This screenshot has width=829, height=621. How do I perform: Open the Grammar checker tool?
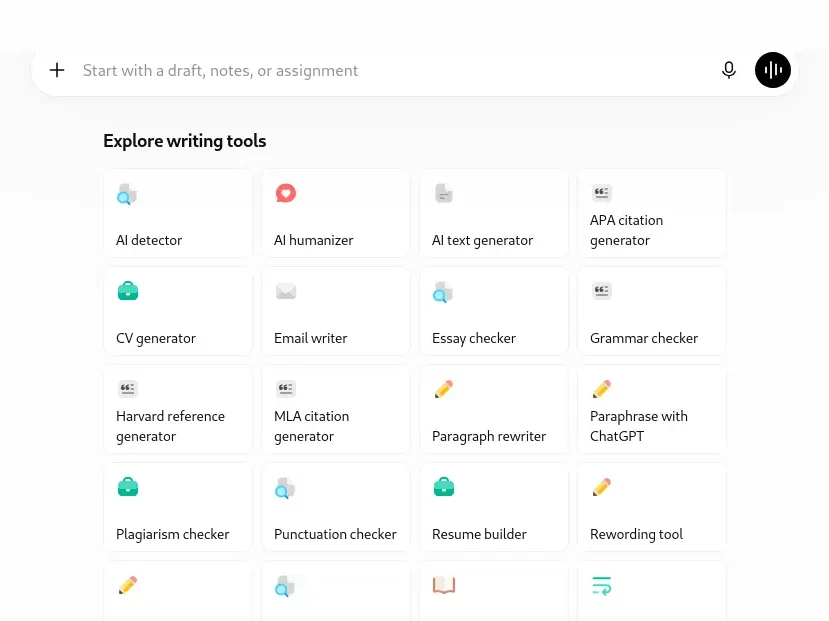coord(651,311)
